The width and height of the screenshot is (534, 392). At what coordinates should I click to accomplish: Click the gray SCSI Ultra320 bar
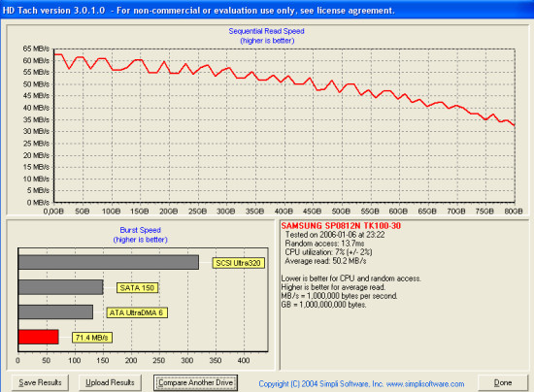point(109,262)
